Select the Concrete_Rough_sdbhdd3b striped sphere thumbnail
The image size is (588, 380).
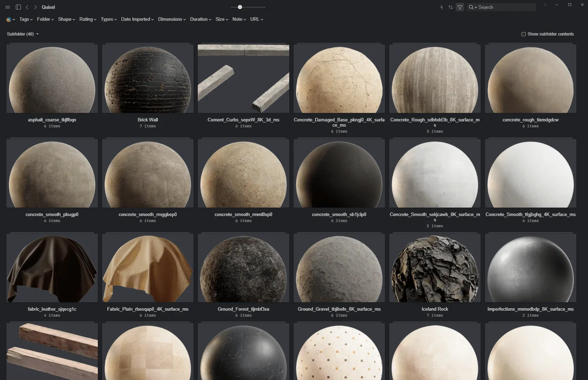pyautogui.click(x=435, y=79)
